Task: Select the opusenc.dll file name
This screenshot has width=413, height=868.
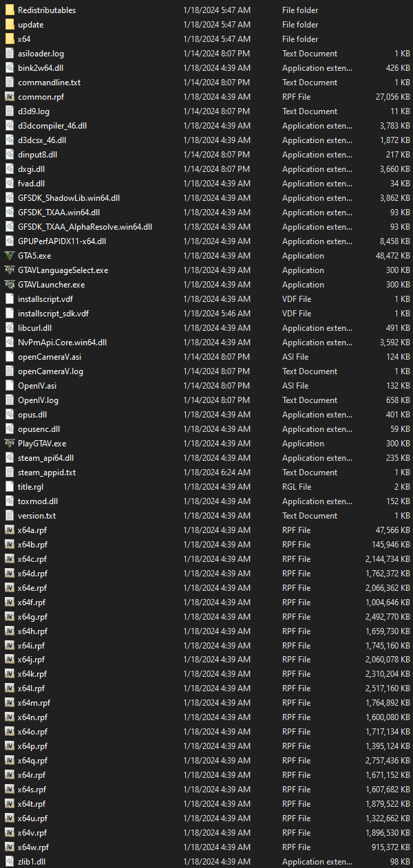Action: tap(39, 429)
